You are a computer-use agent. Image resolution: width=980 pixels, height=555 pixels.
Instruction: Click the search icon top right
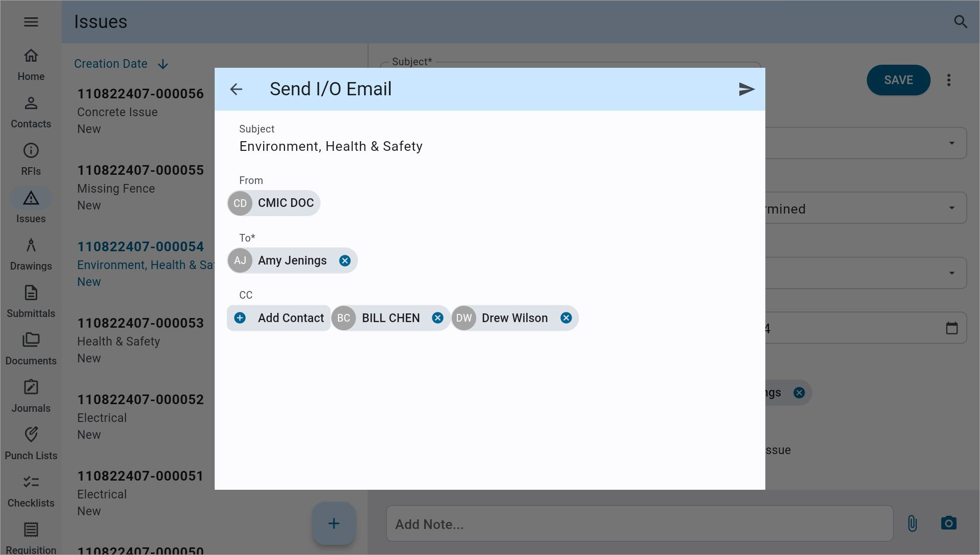[961, 21]
